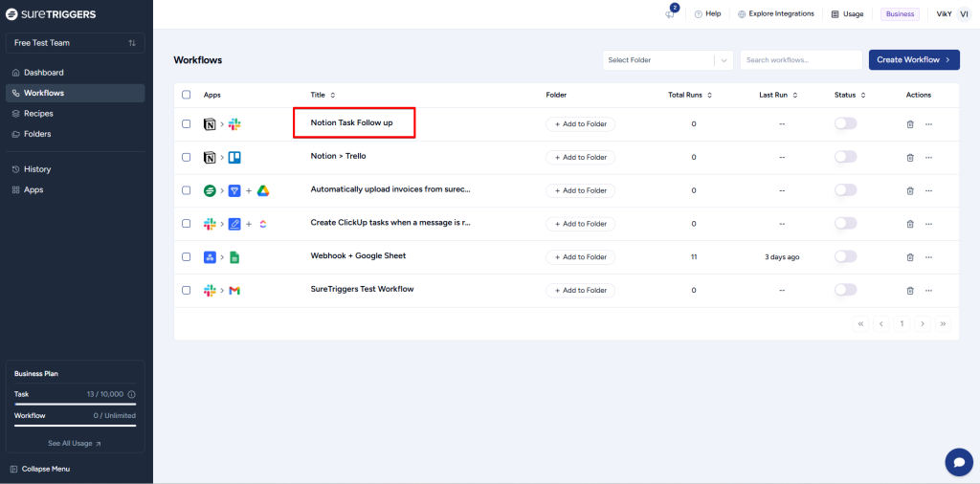Check the select-all workflows checkbox
The height and width of the screenshot is (484, 980).
coord(186,95)
